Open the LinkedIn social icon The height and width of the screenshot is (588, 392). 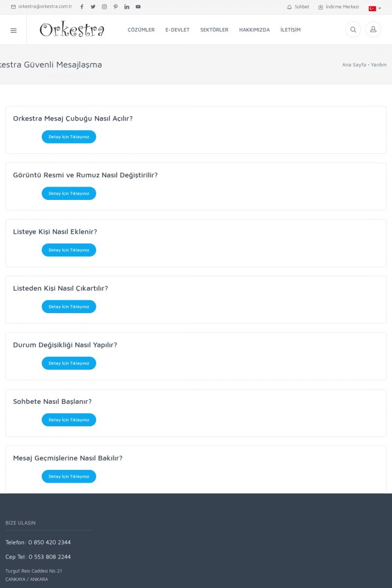127,7
